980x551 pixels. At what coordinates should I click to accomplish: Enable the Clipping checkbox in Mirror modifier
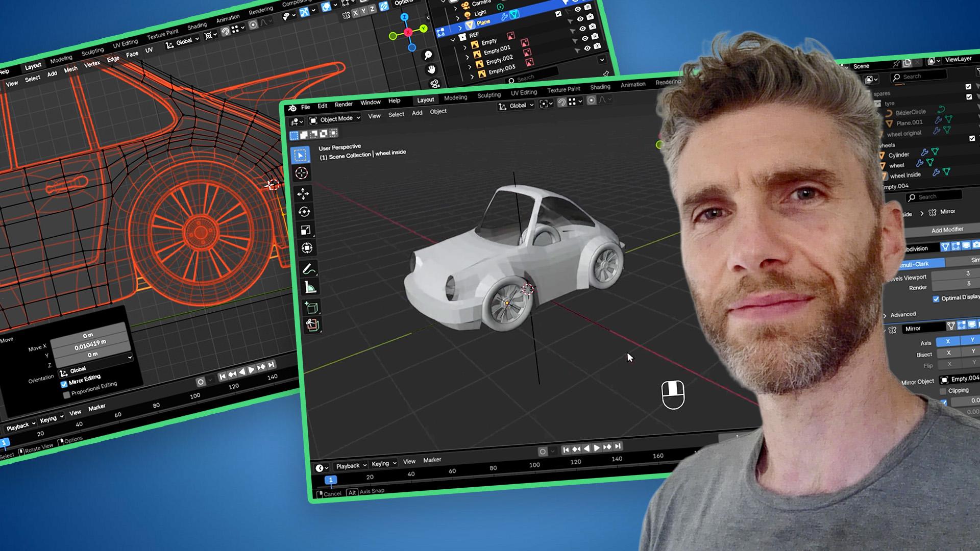(943, 391)
